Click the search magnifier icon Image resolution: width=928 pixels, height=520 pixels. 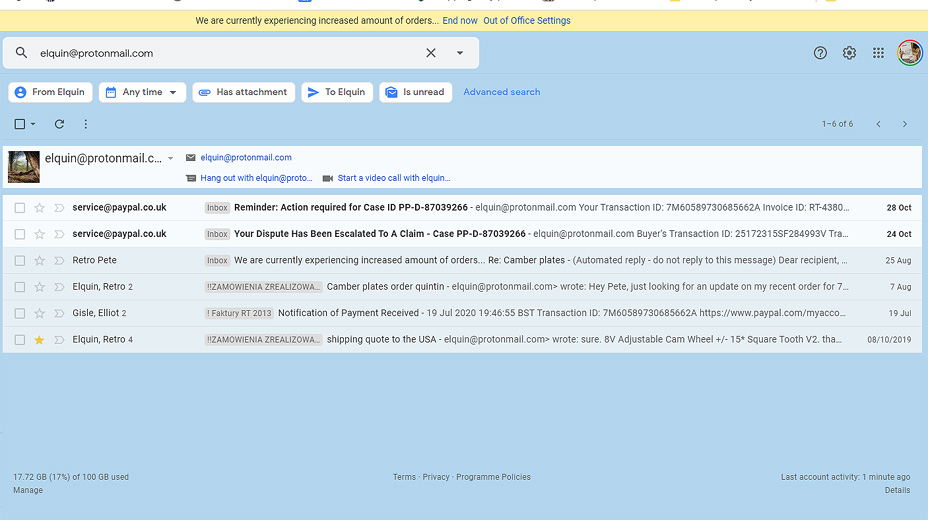(21, 53)
